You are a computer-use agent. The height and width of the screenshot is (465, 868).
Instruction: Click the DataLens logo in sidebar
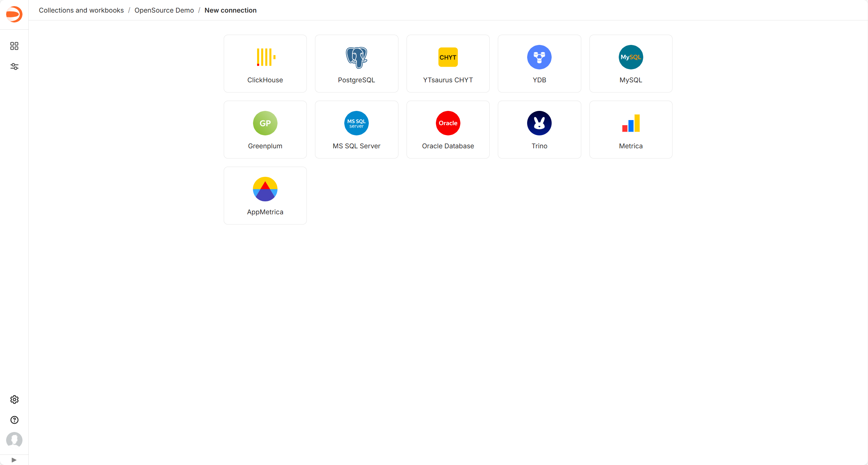(14, 14)
